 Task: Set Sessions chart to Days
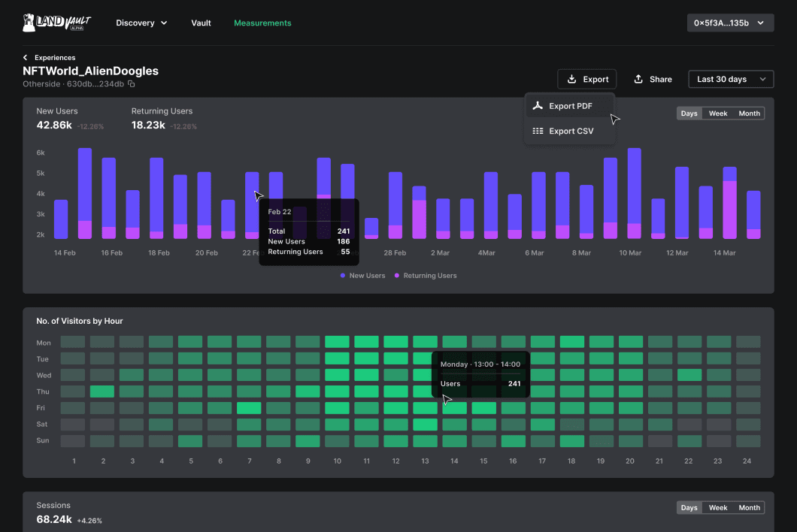pyautogui.click(x=689, y=508)
